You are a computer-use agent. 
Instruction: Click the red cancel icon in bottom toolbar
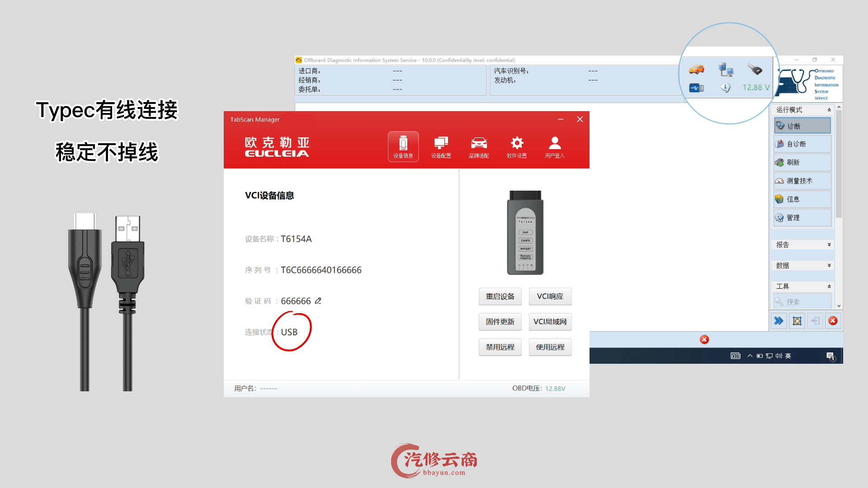click(x=833, y=321)
